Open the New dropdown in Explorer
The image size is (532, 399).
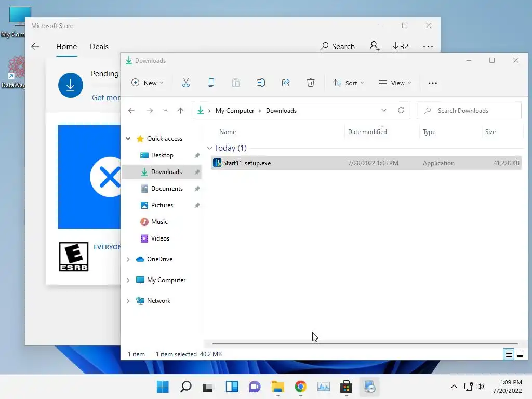click(x=147, y=83)
